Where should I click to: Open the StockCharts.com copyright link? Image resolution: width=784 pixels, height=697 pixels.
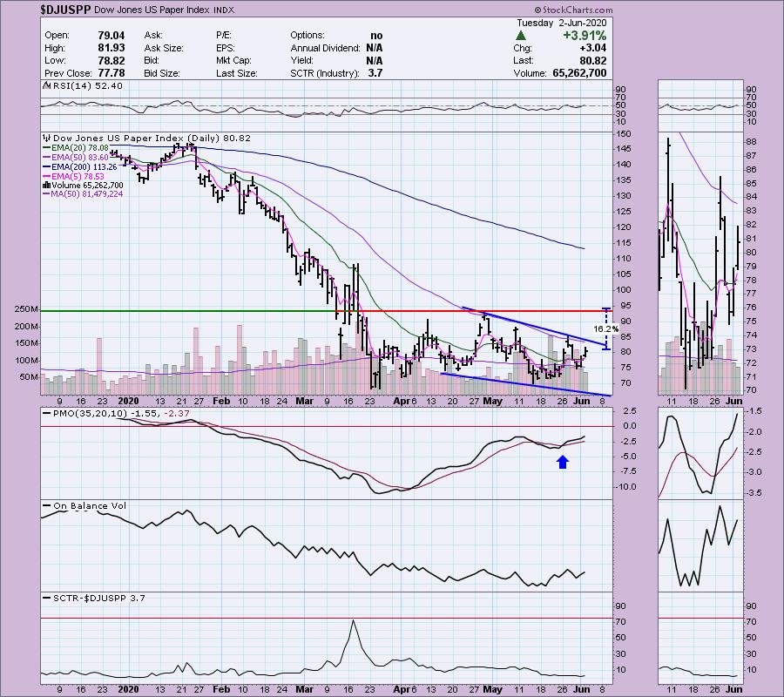(x=573, y=10)
